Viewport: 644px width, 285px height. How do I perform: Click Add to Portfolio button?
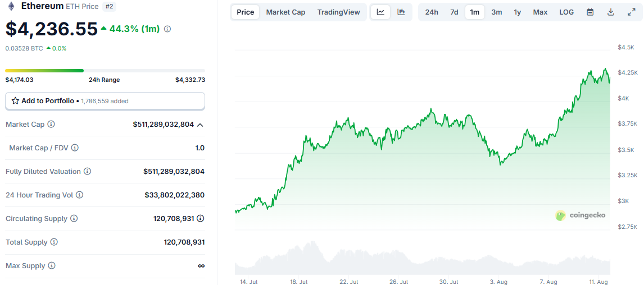105,101
